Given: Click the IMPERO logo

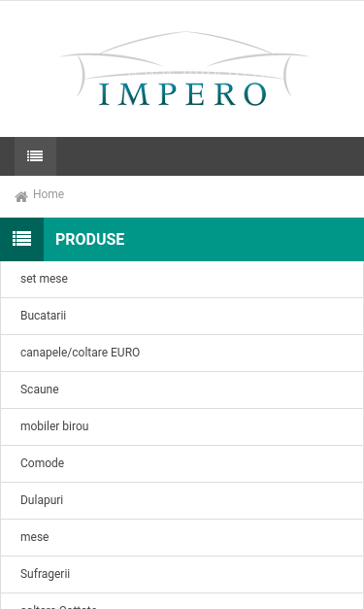Looking at the screenshot, I should (183, 69).
